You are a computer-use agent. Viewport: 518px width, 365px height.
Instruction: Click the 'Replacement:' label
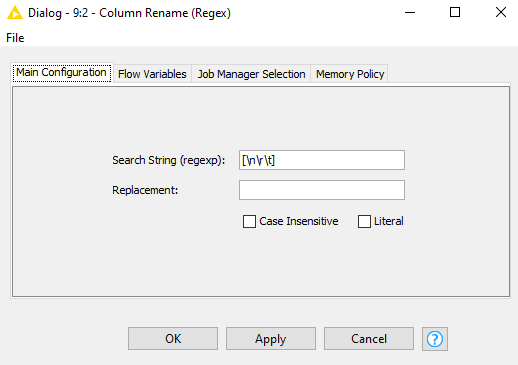(x=145, y=190)
